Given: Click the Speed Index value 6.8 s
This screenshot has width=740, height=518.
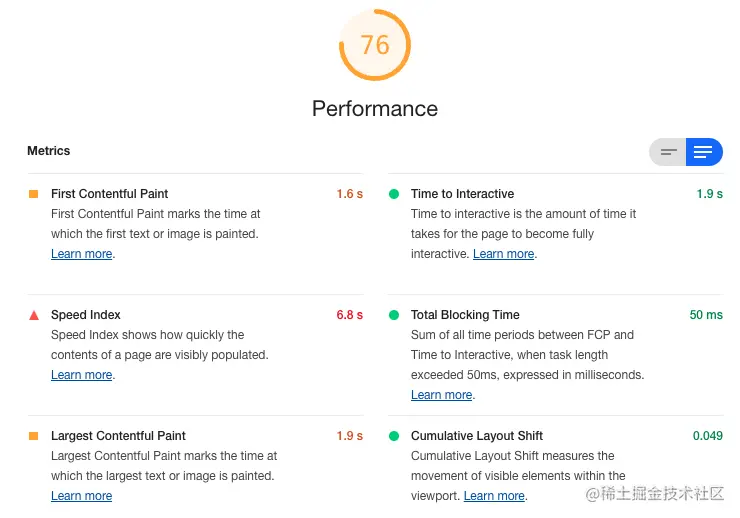Looking at the screenshot, I should 349,315.
